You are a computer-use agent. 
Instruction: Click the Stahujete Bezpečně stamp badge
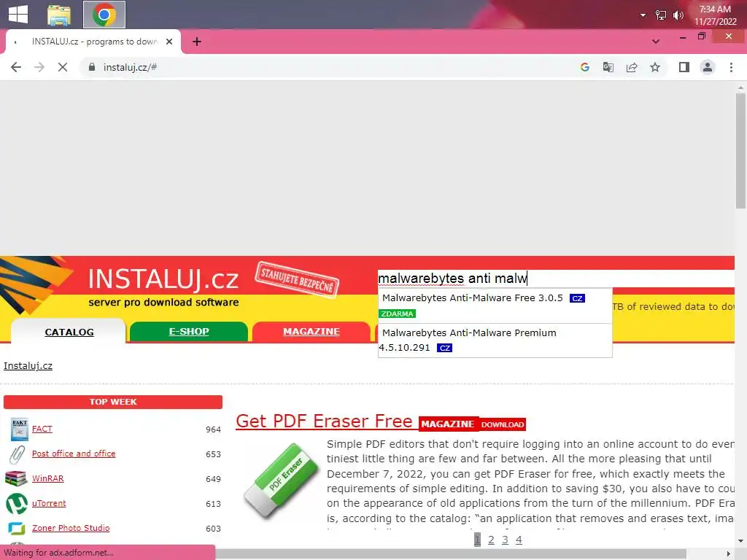[x=298, y=279]
